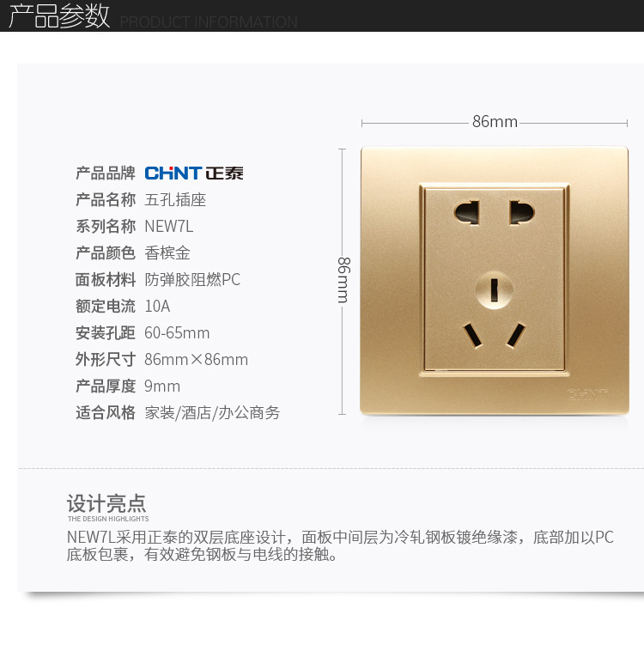The width and height of the screenshot is (644, 645).
Task: Click the 产品参数 header title
Action: [59, 16]
